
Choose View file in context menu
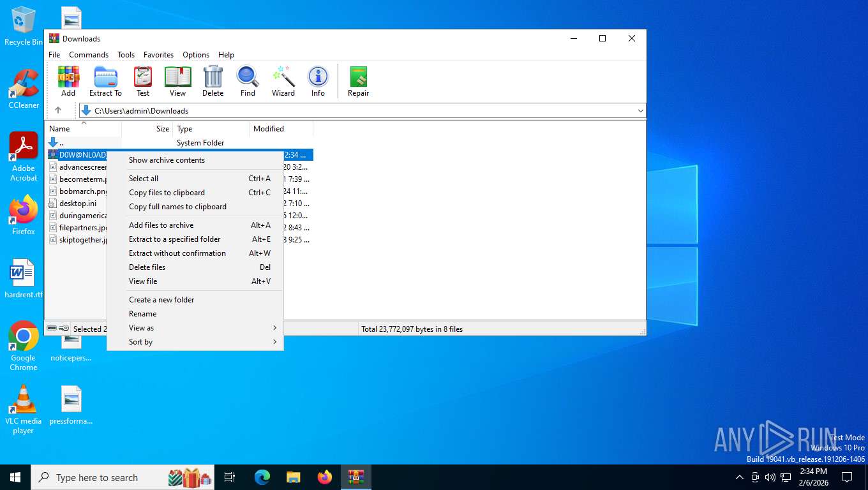(195, 281)
